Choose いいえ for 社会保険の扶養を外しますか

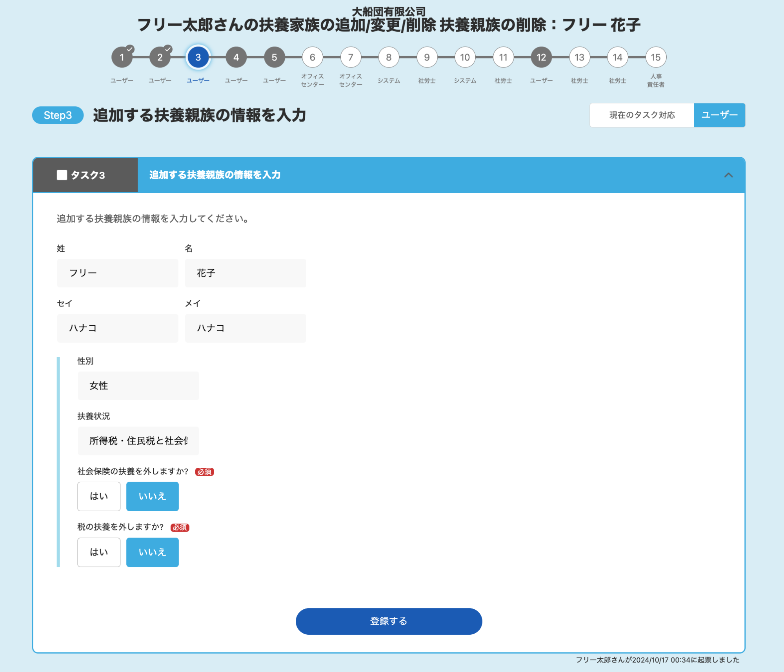(153, 496)
